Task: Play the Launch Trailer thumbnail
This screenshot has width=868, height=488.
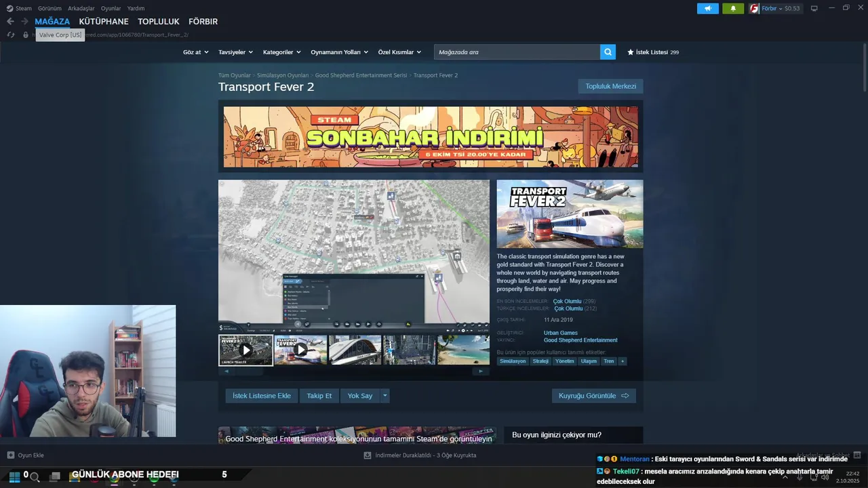Action: [245, 350]
